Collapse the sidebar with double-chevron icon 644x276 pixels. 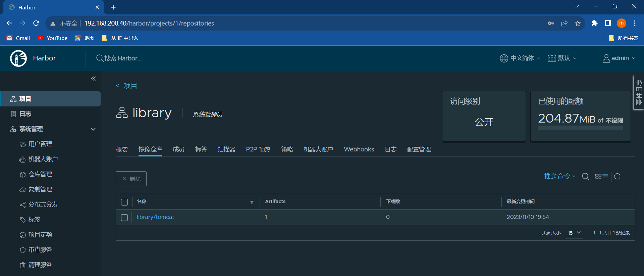pos(93,79)
